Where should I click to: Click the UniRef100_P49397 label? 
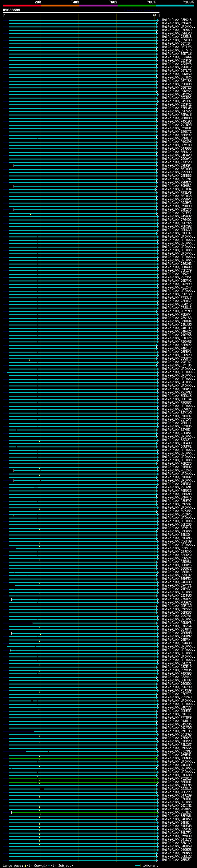point(176,101)
